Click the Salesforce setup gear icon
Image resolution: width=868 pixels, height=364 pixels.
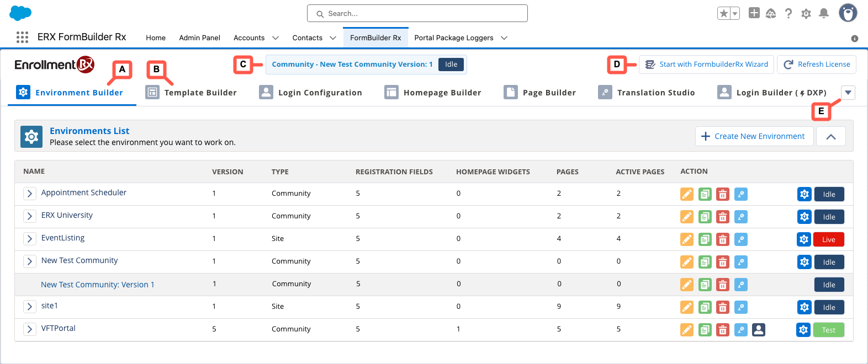[x=806, y=14]
